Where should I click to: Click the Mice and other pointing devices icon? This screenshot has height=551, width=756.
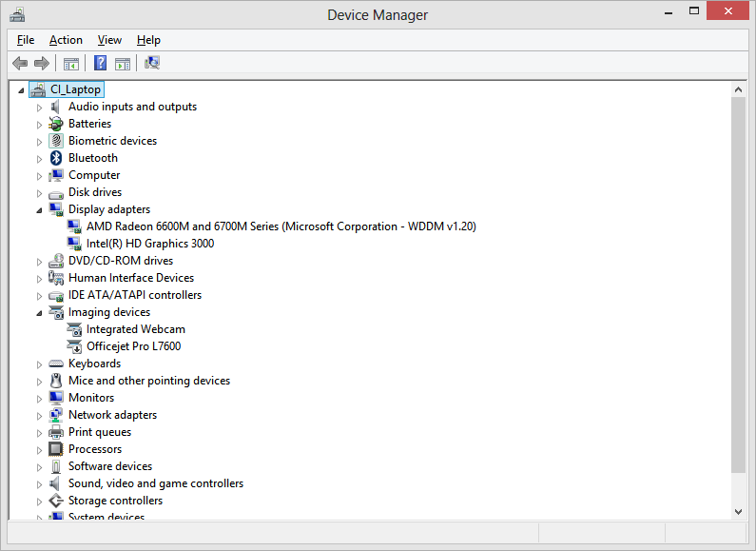tap(56, 381)
